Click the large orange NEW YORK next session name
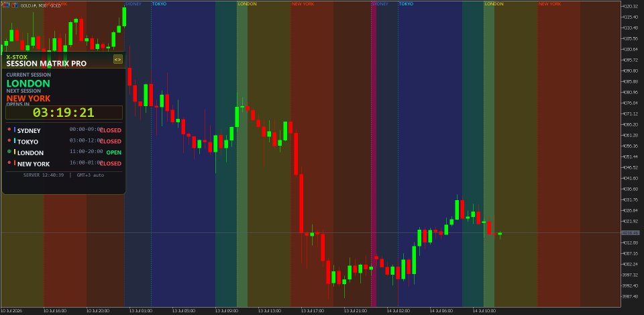644x315 pixels. click(x=28, y=98)
